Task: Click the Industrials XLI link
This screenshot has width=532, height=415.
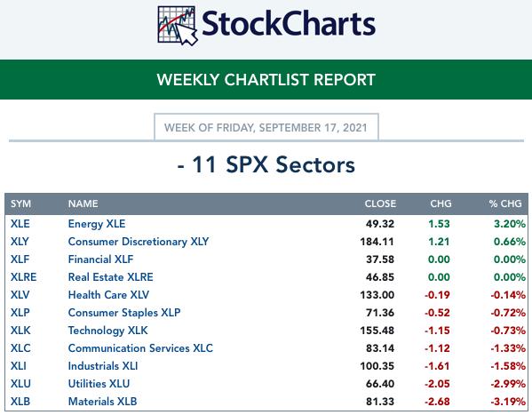Action: click(x=103, y=366)
